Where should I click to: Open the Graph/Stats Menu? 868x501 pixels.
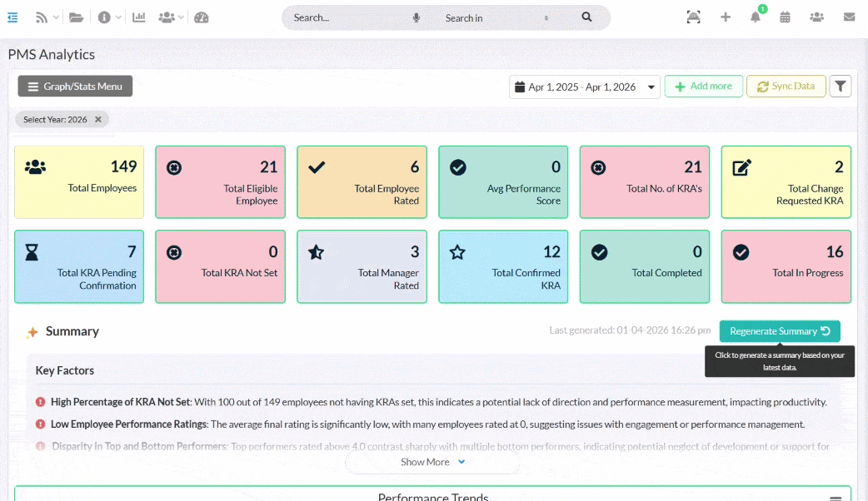pos(75,87)
